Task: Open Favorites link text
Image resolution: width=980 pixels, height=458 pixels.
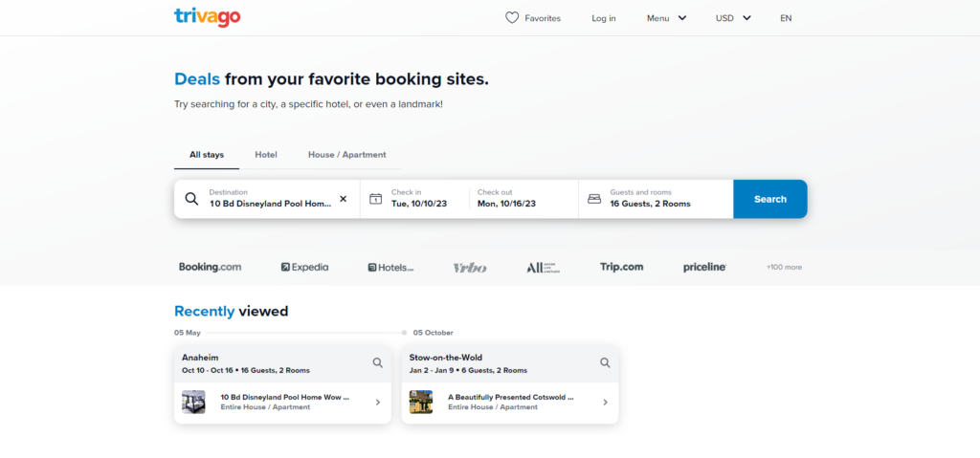Action: pyautogui.click(x=543, y=18)
